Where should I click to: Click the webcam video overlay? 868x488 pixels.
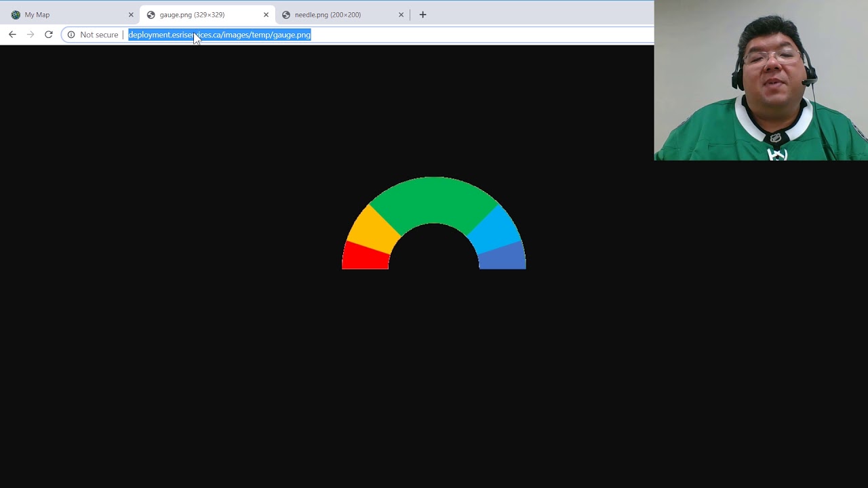point(759,80)
